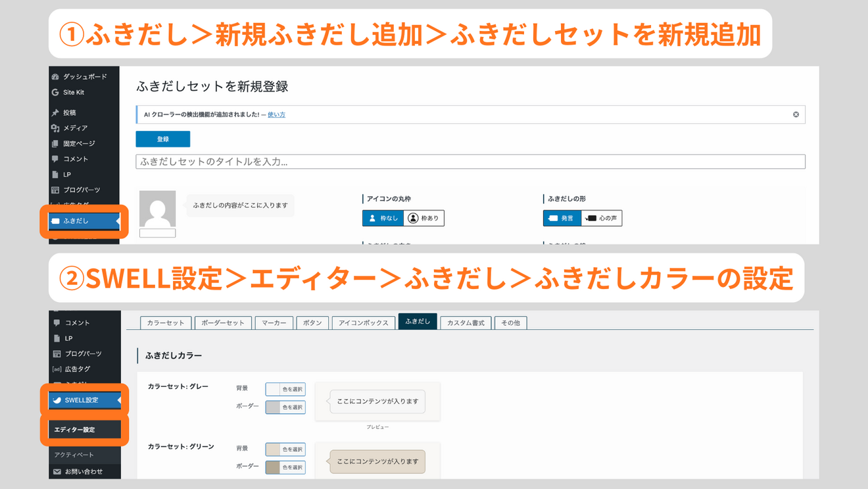Click the green ここにコンテンツが入ります preview balloon

point(377,461)
